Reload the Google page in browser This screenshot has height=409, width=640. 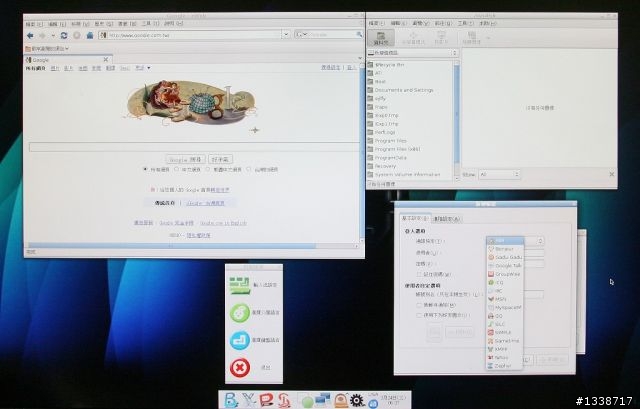64,36
